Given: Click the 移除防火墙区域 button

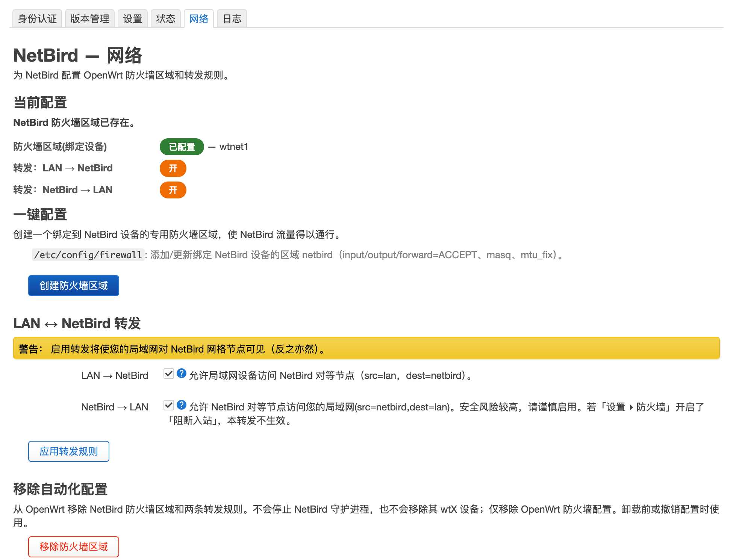Looking at the screenshot, I should click(74, 547).
